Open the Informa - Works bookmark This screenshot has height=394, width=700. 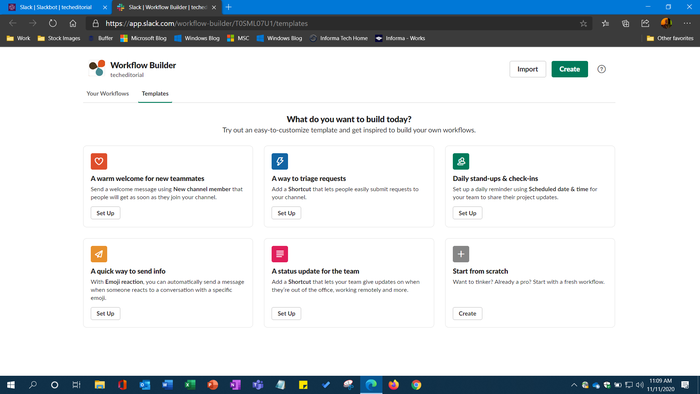pyautogui.click(x=400, y=38)
